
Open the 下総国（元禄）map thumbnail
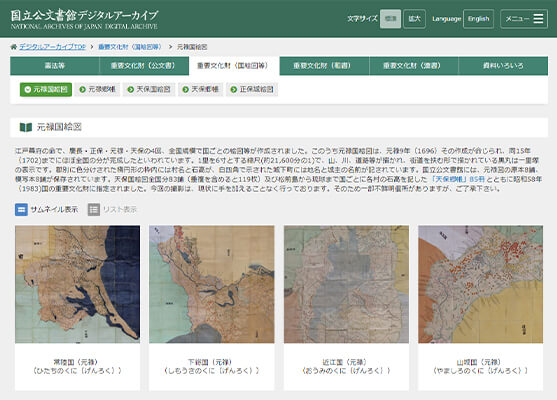[x=212, y=284]
